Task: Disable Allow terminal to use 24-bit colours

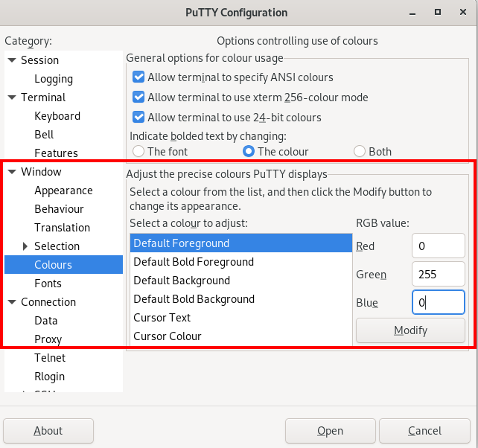Action: click(x=138, y=118)
